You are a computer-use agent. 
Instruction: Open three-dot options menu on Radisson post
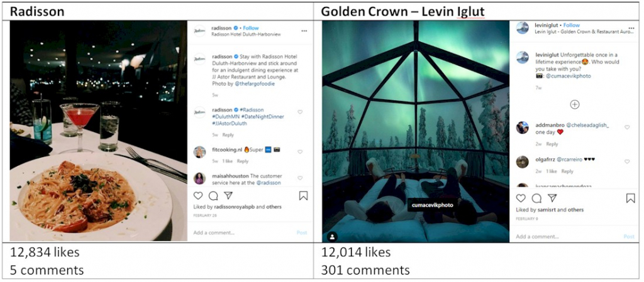tap(304, 31)
